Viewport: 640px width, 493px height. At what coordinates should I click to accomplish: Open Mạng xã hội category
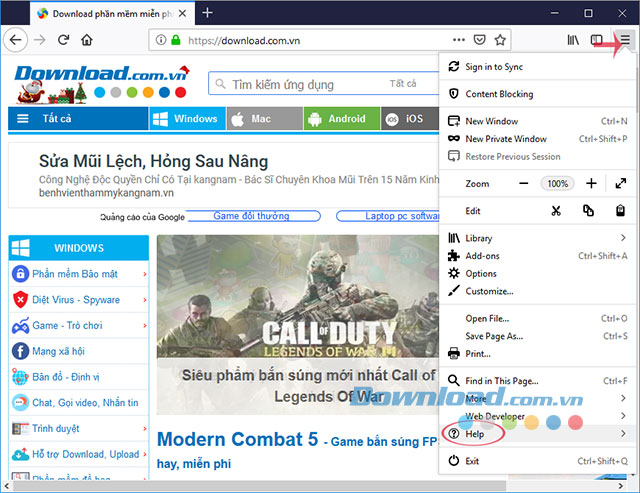tap(79, 351)
